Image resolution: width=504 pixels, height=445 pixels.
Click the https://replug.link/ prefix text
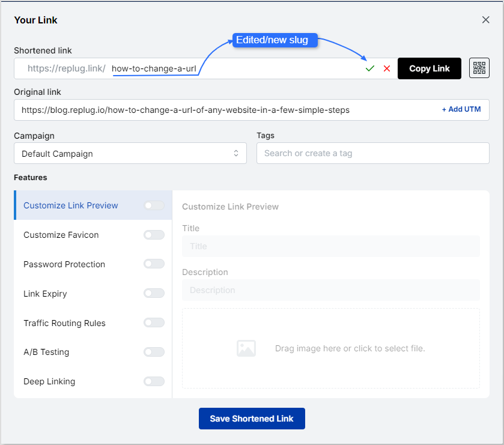tap(67, 68)
